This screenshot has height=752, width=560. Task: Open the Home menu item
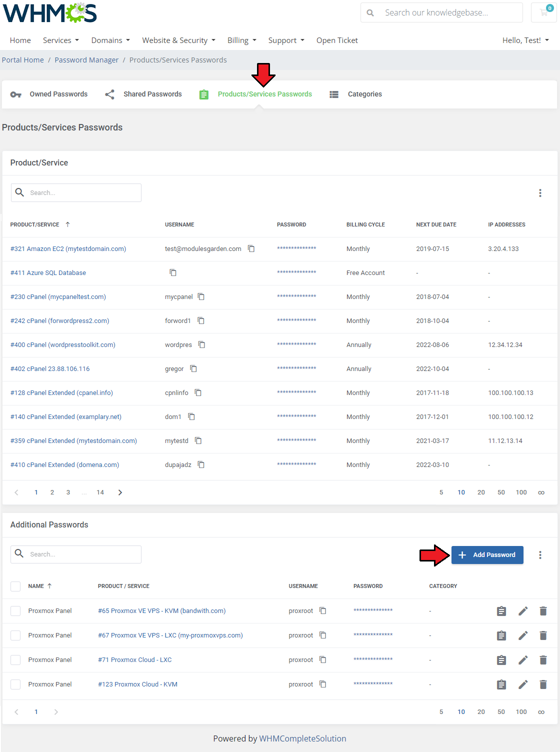point(20,40)
